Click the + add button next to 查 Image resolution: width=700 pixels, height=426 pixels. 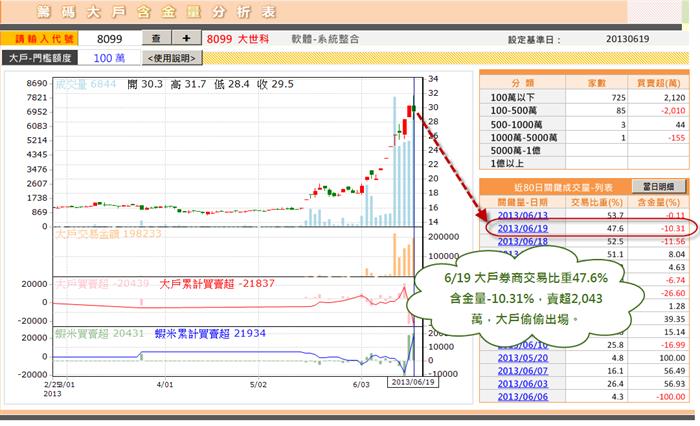(186, 38)
